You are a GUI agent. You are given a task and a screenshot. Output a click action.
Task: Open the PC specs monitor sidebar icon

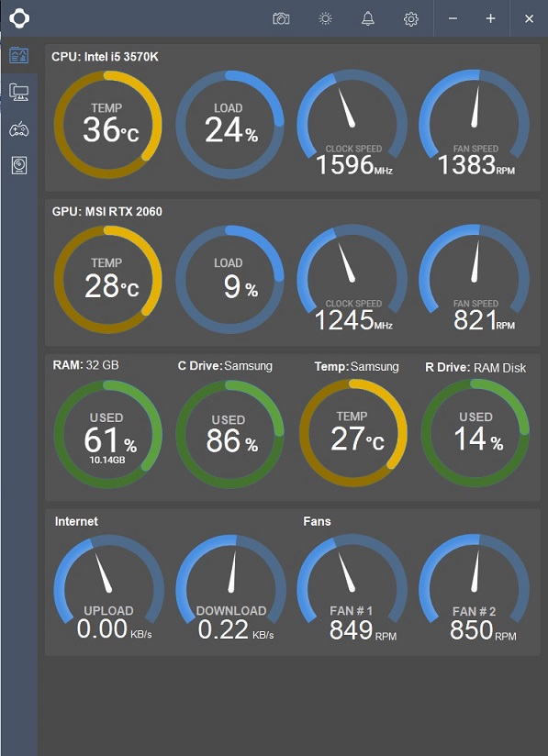coord(19,92)
